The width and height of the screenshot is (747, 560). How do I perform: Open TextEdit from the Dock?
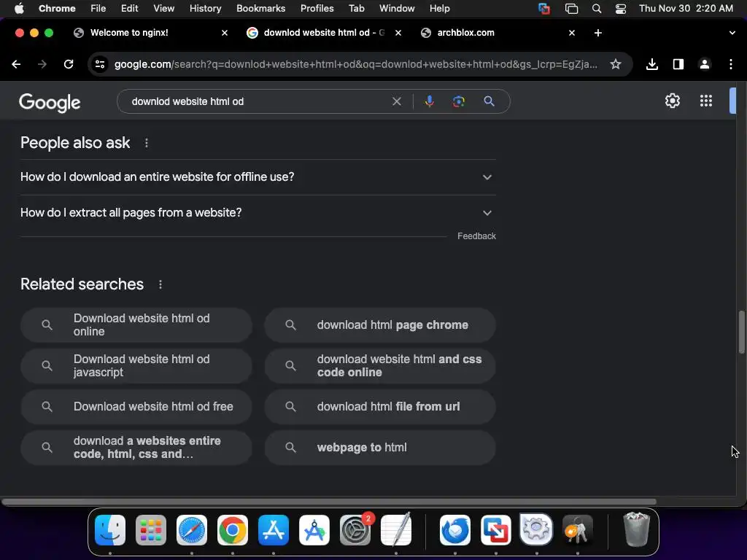point(396,530)
